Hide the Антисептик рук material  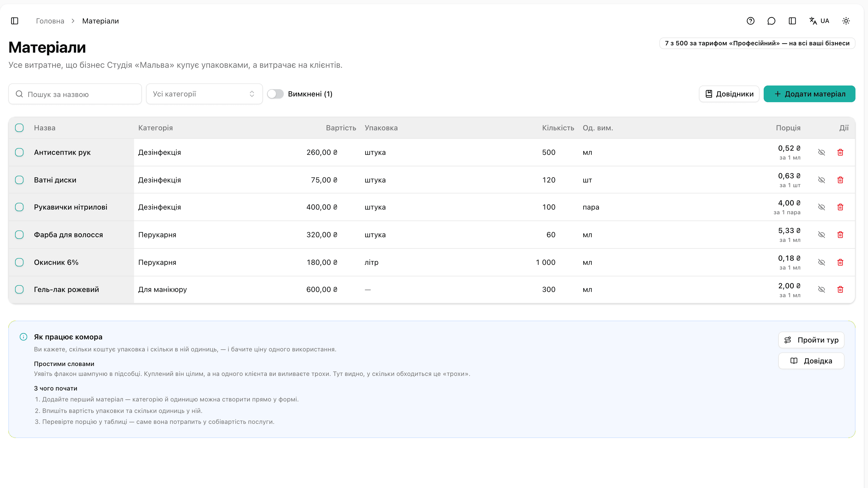pos(822,152)
